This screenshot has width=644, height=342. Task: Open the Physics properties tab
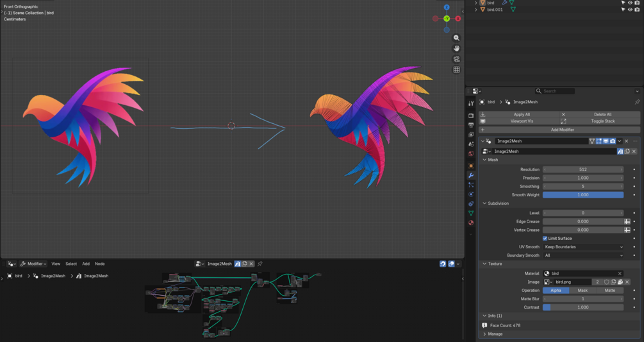471,194
